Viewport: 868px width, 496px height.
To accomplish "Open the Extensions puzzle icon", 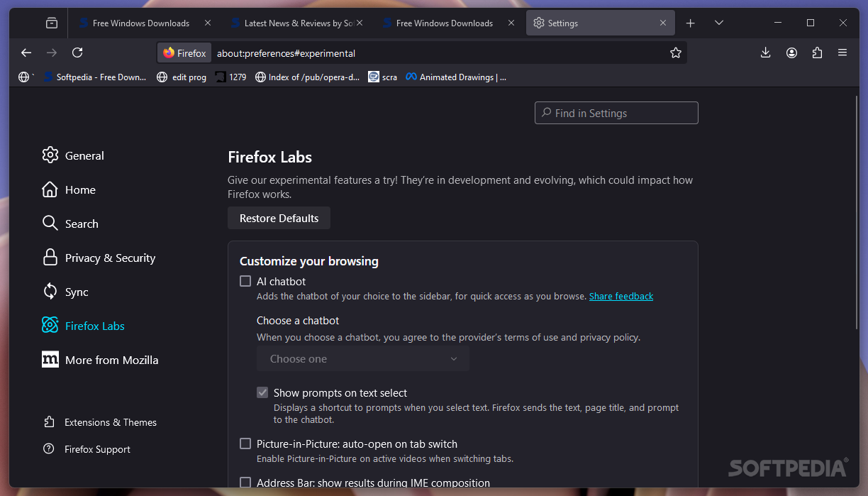I will 817,53.
